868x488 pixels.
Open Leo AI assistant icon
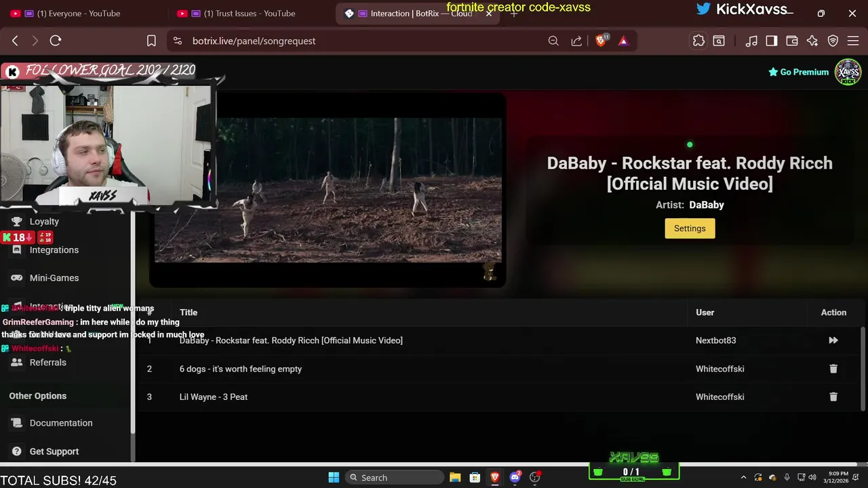coord(812,41)
